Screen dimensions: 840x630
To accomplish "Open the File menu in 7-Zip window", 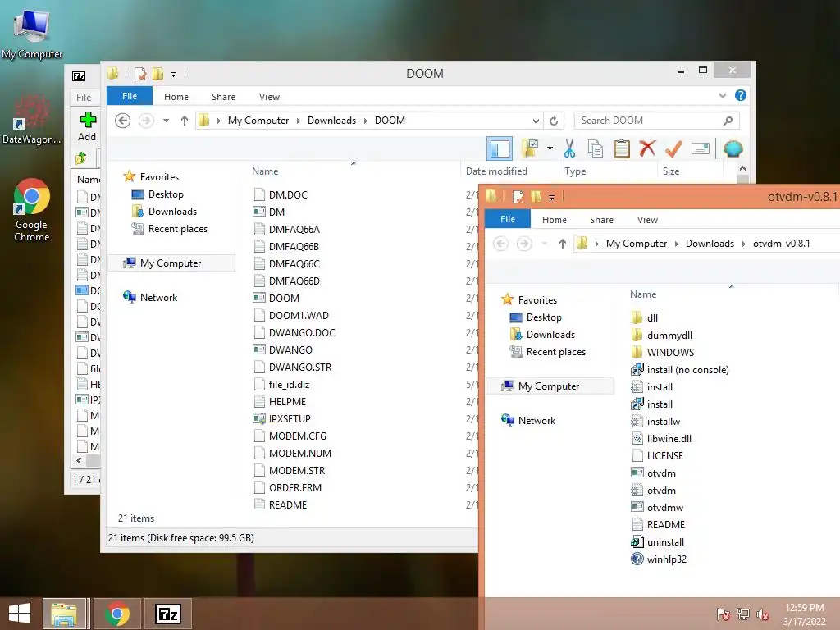I will [84, 98].
